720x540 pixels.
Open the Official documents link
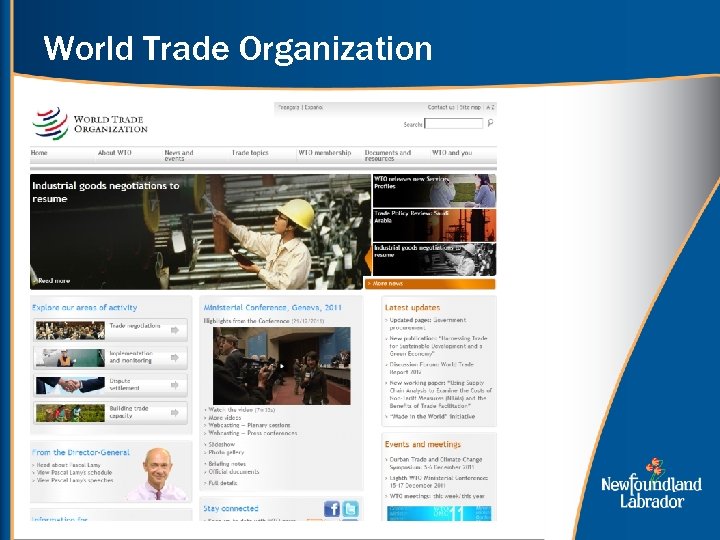point(234,472)
